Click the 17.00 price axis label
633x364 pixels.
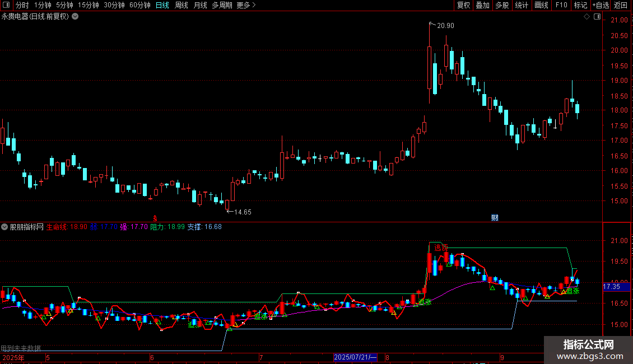619,141
